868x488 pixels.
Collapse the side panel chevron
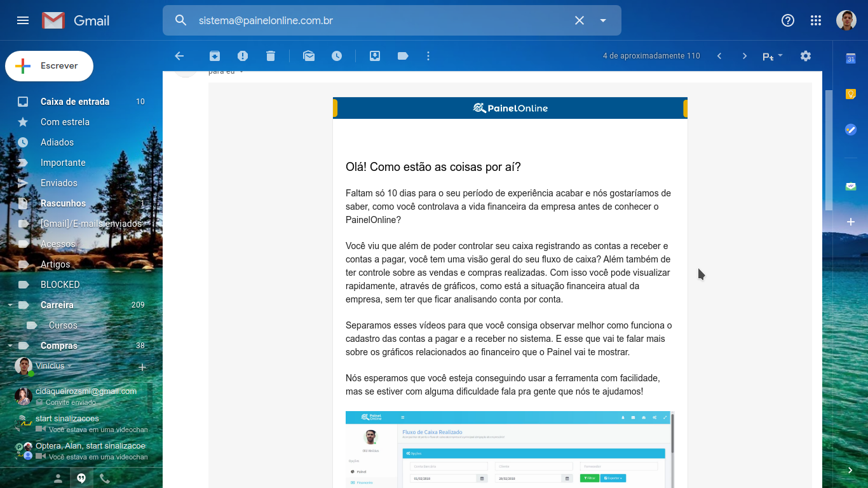pos(851,470)
